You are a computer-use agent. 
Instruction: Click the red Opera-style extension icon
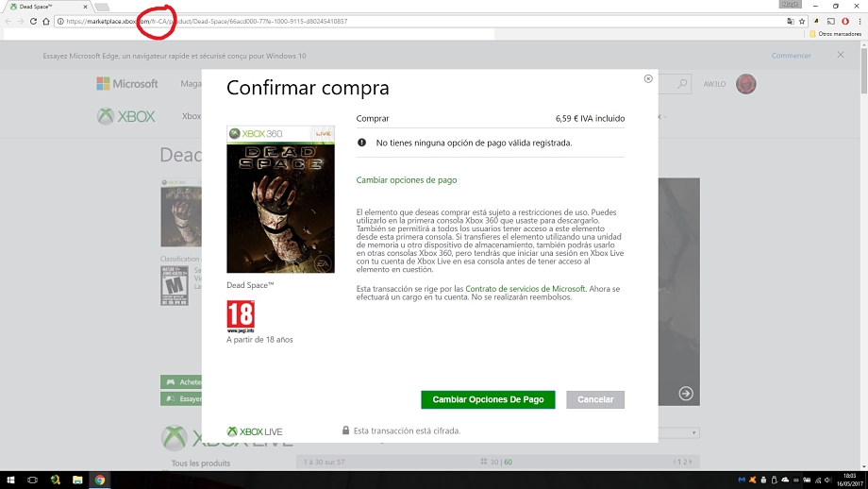845,21
